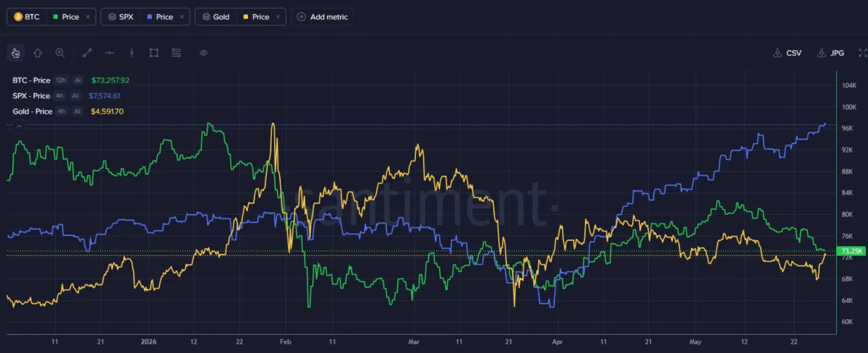Image resolution: width=868 pixels, height=353 pixels.
Task: Remove the BTC Price metric
Action: (88, 17)
